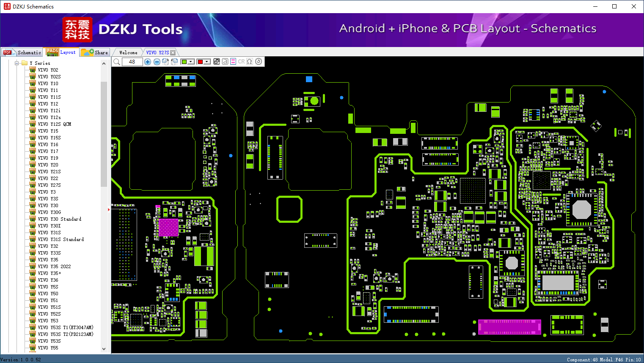Select 'VIVO Y10' in the model tree
The height and width of the screenshot is (363, 644).
click(x=48, y=83)
